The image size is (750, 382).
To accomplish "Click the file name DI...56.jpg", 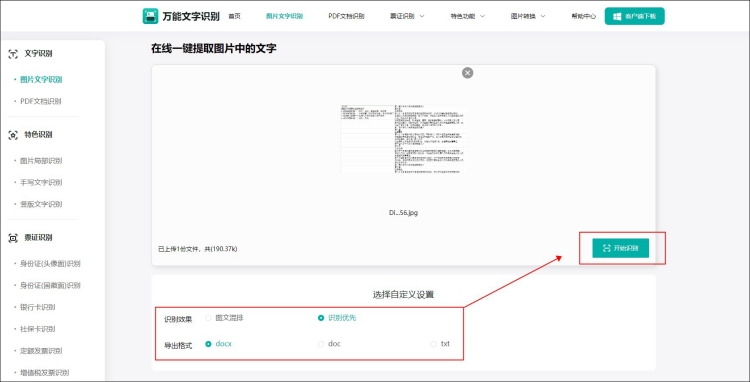I will click(403, 213).
